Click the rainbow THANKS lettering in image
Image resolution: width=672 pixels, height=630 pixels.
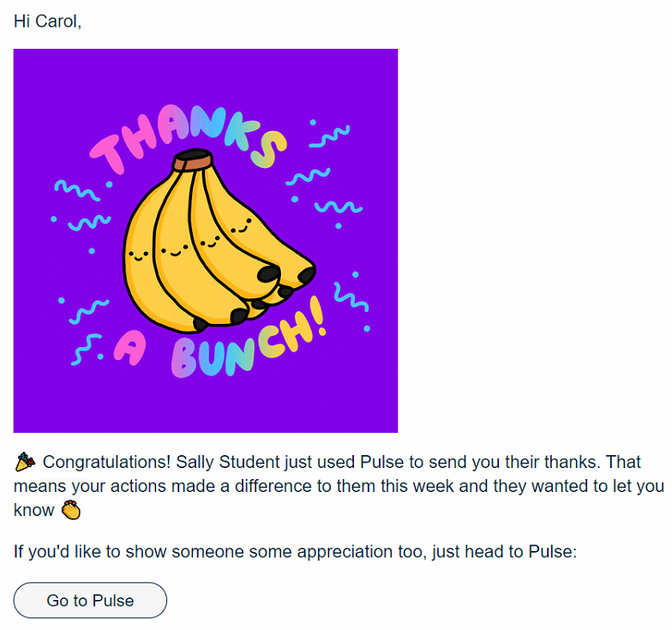(x=189, y=137)
